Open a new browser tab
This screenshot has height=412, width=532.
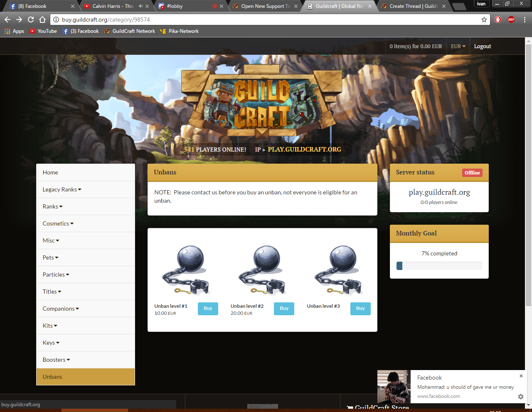(459, 6)
